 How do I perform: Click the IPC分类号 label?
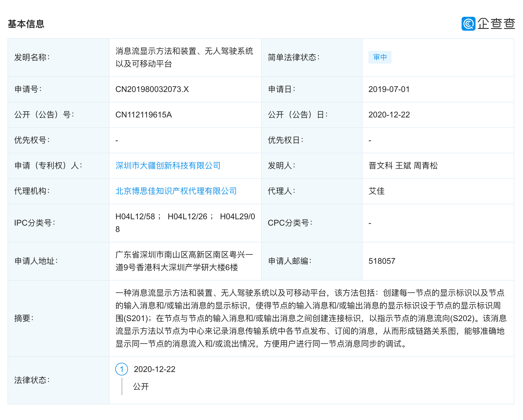point(34,223)
